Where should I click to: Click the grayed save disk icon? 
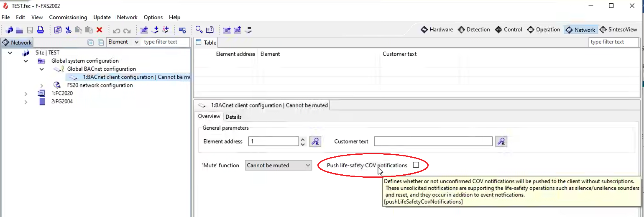pos(30,30)
